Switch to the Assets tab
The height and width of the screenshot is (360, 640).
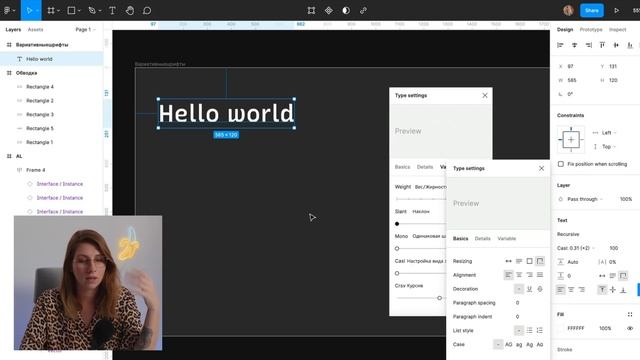pyautogui.click(x=36, y=29)
